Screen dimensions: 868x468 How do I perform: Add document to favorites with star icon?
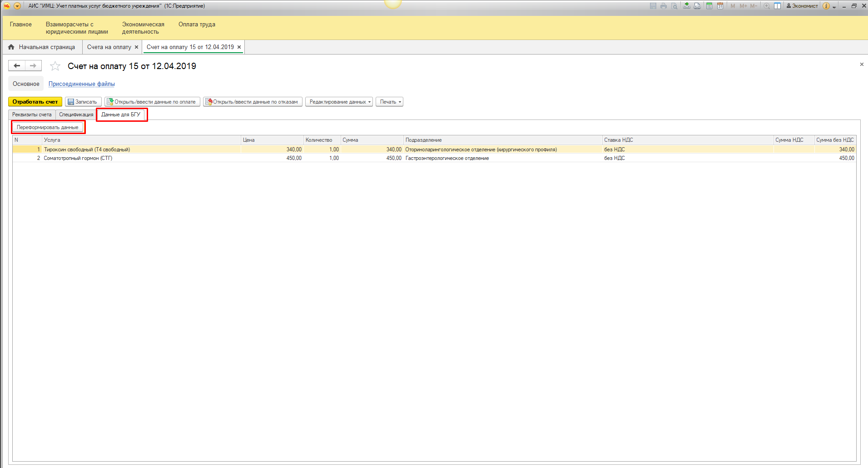coord(55,66)
